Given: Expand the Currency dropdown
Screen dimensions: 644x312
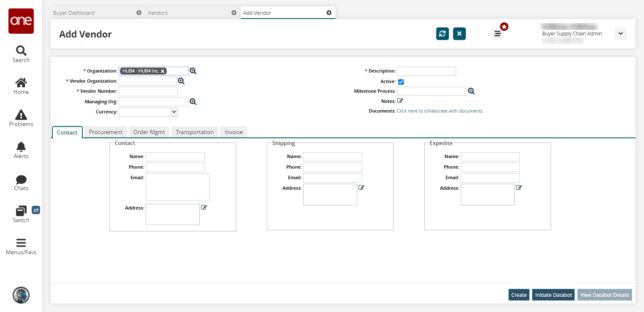Looking at the screenshot, I should (174, 112).
